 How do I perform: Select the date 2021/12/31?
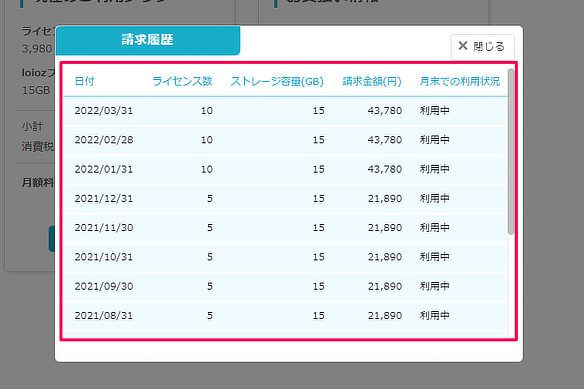tap(104, 199)
